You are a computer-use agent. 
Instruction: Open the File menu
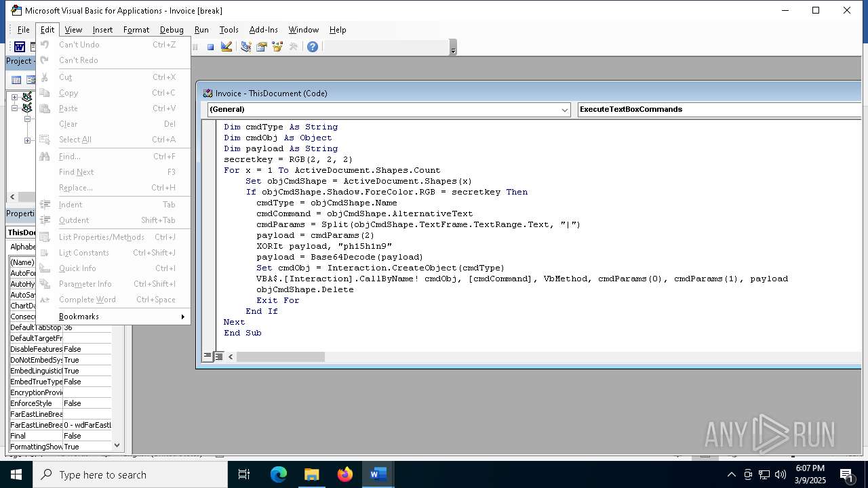[x=23, y=30]
